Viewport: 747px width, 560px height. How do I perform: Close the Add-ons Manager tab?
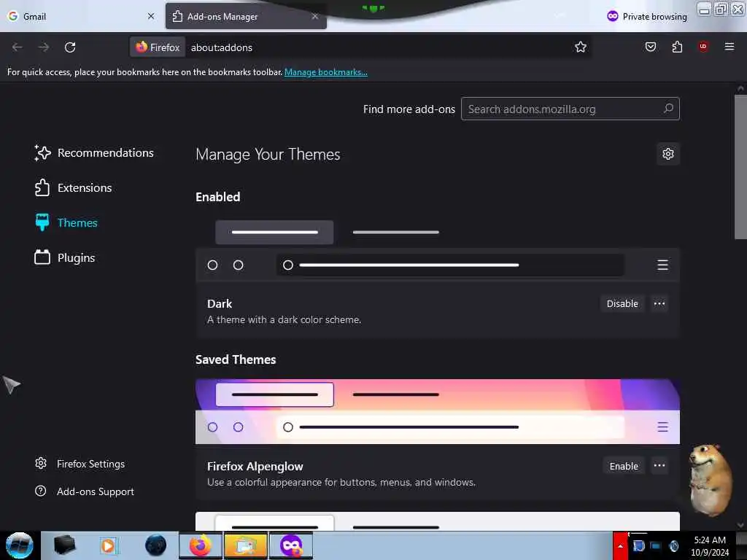(x=315, y=16)
